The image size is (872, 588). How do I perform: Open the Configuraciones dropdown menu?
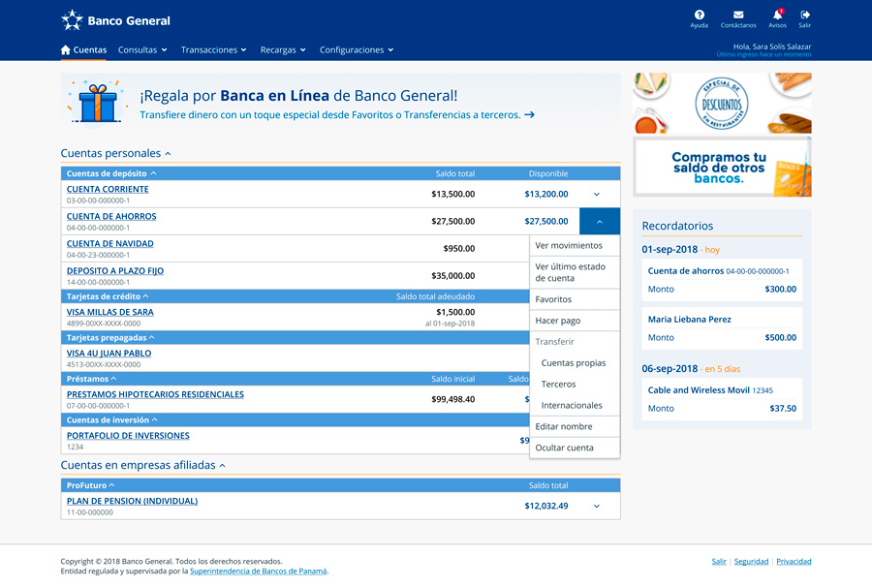click(357, 50)
